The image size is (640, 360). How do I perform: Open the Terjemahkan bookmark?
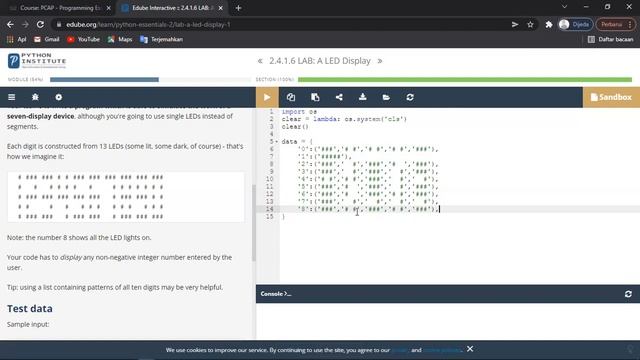[161, 40]
